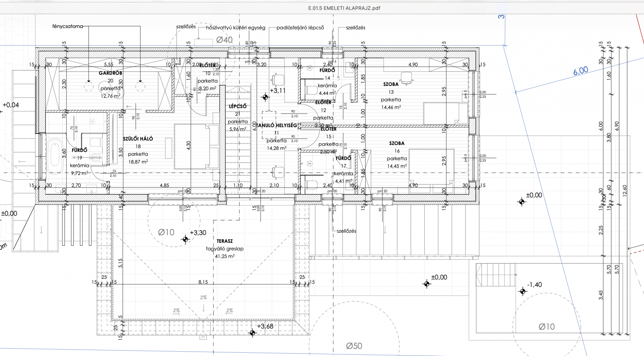This screenshot has width=644, height=356.
Task: Select the toilet symbol in FÜRDŐ 14
Action: click(312, 91)
